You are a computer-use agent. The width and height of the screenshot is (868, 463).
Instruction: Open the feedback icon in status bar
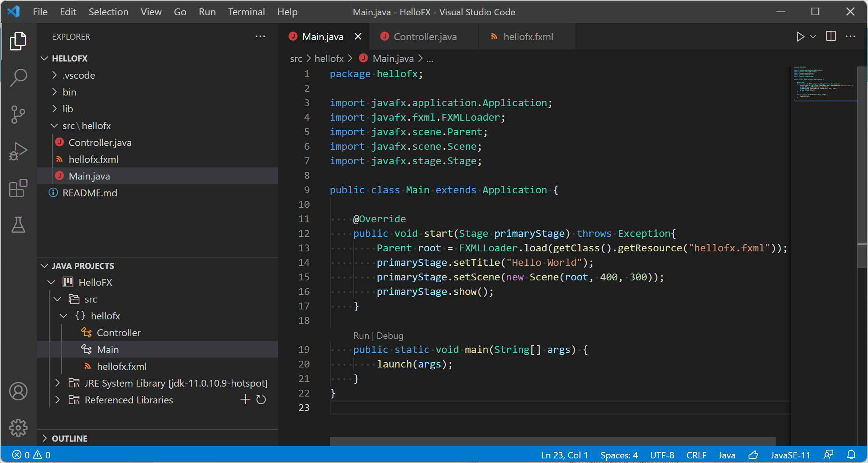tap(829, 455)
